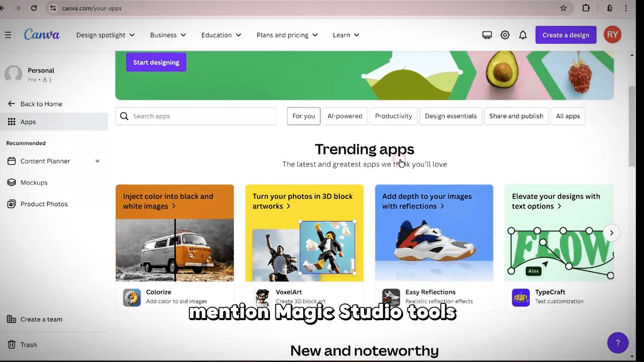This screenshot has width=644, height=362.
Task: Click the Easy Reflections app icon
Action: pyautogui.click(x=391, y=298)
